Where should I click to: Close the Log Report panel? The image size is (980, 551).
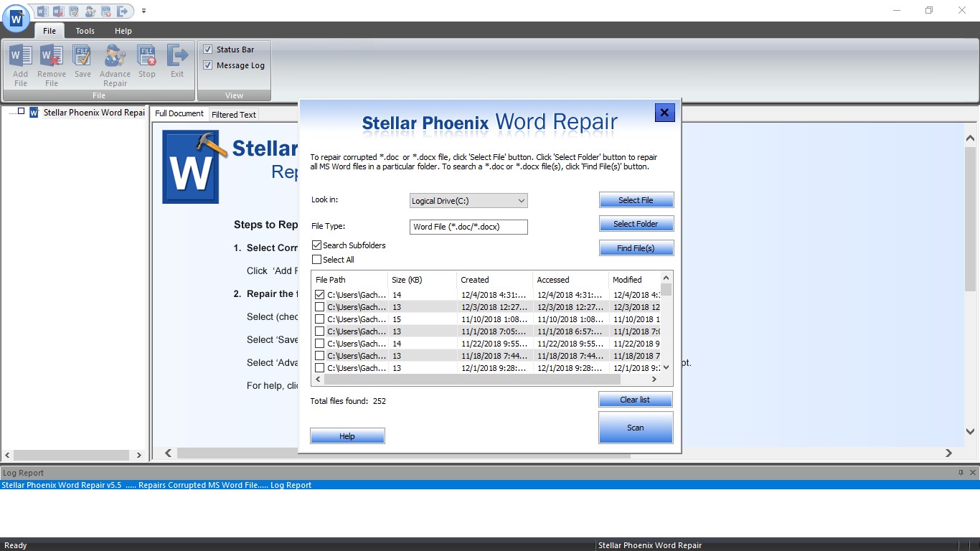pyautogui.click(x=973, y=473)
